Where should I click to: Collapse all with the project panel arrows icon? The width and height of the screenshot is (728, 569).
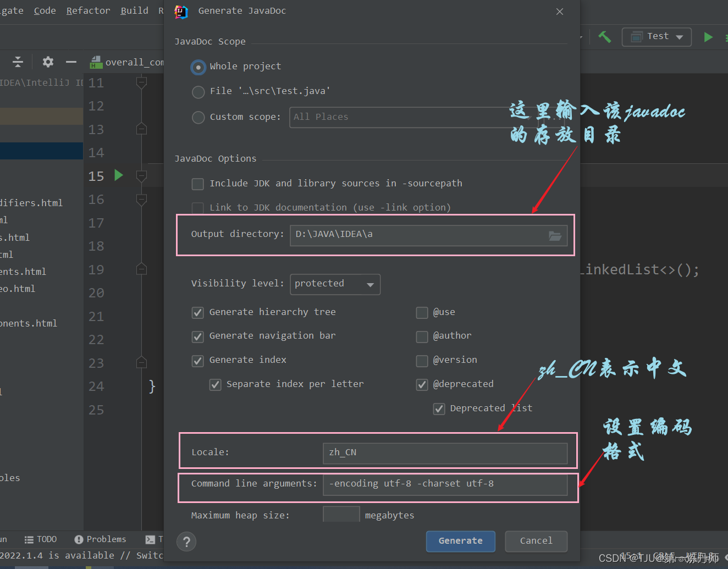pyautogui.click(x=18, y=62)
